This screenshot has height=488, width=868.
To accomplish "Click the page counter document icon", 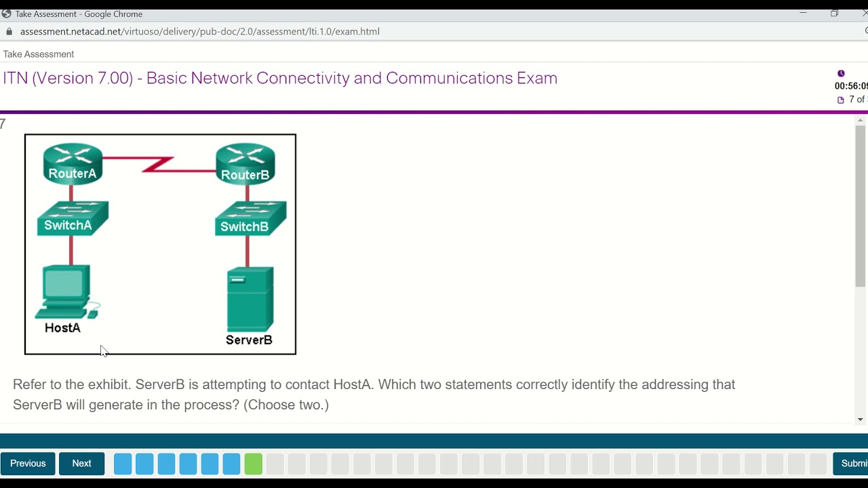I will 841,100.
